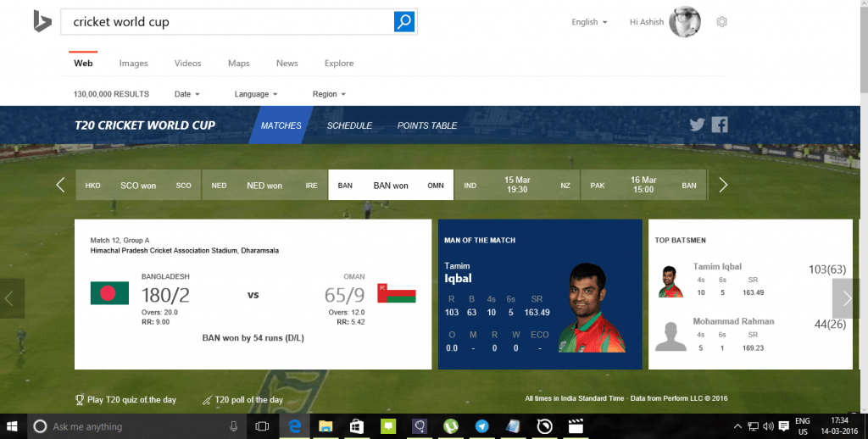This screenshot has width=868, height=439.
Task: Click the blue search magnifier button
Action: tap(404, 21)
